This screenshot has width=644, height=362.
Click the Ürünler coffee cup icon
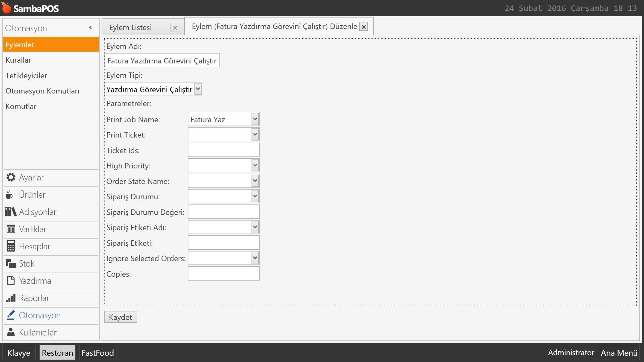point(9,195)
